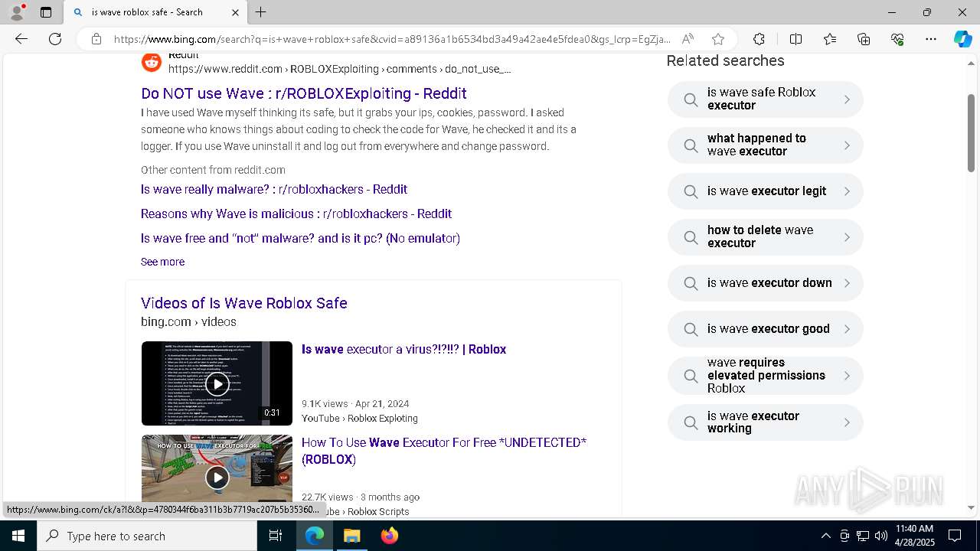Image resolution: width=980 pixels, height=551 pixels.
Task: Reload the page with Refresh icon
Action: pos(55,39)
